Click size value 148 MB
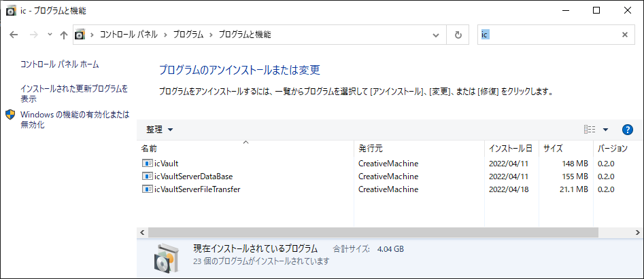 pyautogui.click(x=574, y=164)
